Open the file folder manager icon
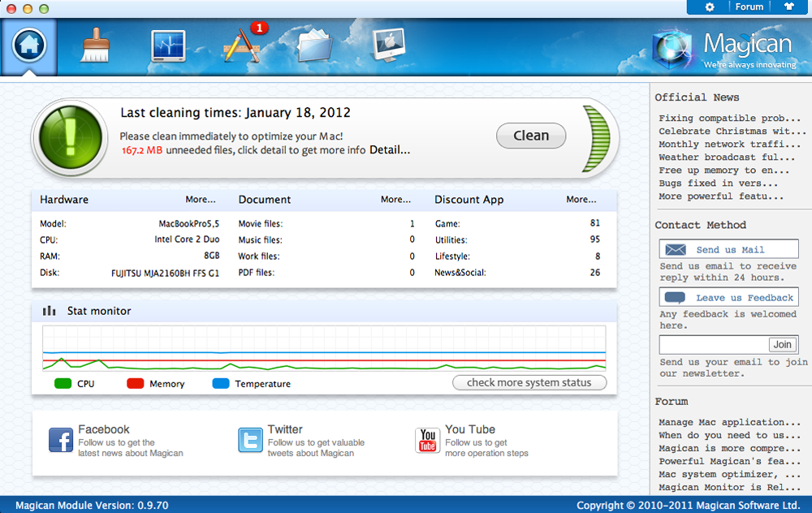The image size is (812, 513). click(315, 45)
